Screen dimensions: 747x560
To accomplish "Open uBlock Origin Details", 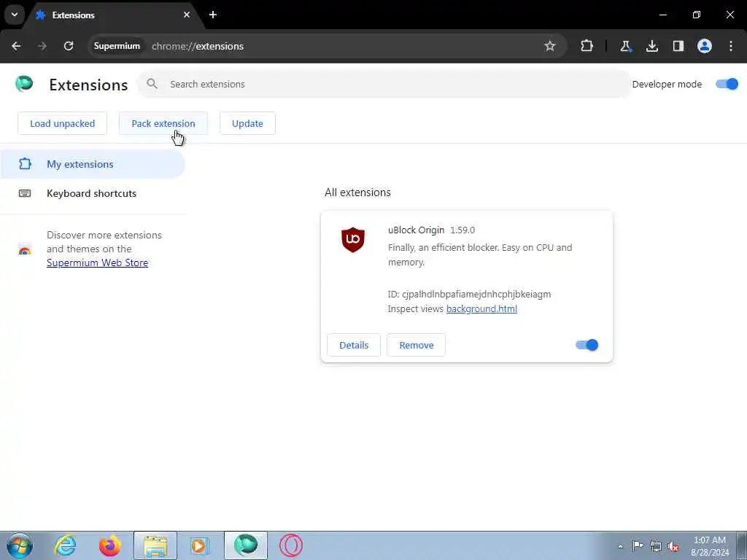I will click(354, 345).
